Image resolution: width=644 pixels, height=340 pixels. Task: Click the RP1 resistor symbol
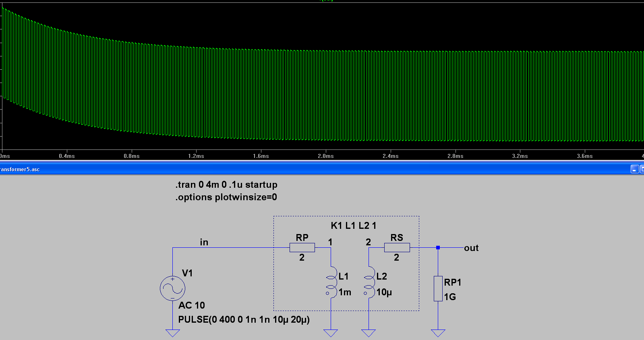tap(438, 288)
